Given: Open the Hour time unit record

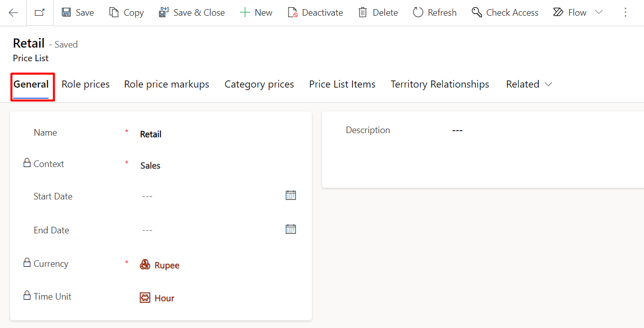Looking at the screenshot, I should point(165,298).
